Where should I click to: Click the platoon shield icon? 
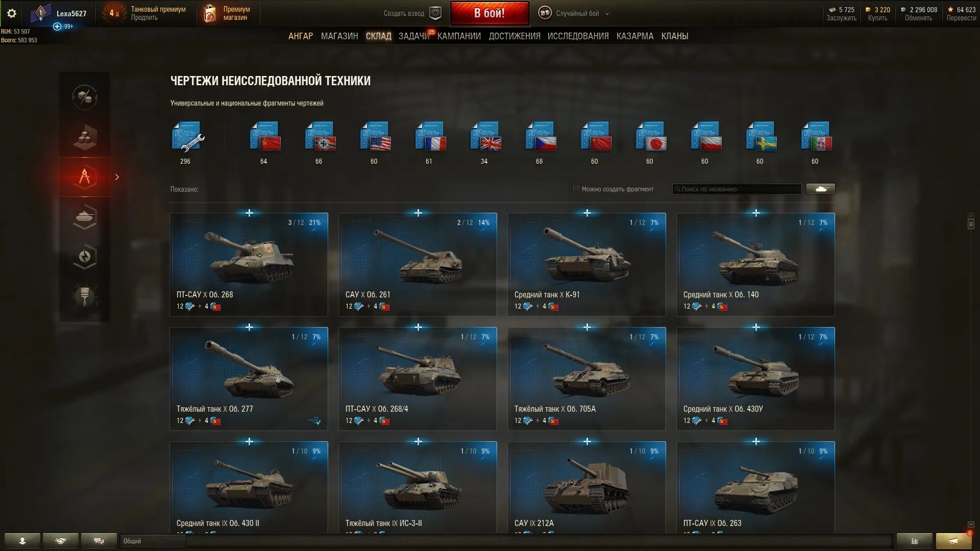(435, 13)
